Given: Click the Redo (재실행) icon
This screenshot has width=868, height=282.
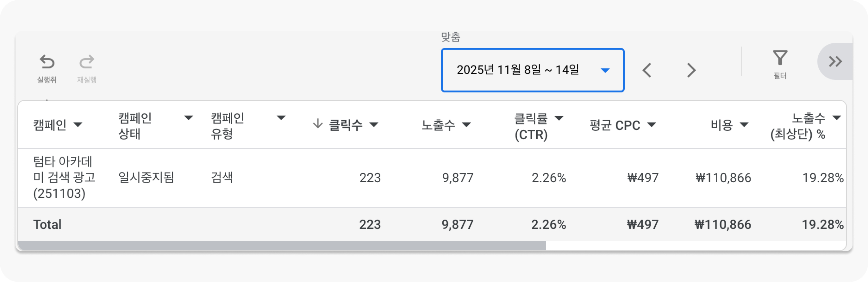Looking at the screenshot, I should [x=86, y=62].
